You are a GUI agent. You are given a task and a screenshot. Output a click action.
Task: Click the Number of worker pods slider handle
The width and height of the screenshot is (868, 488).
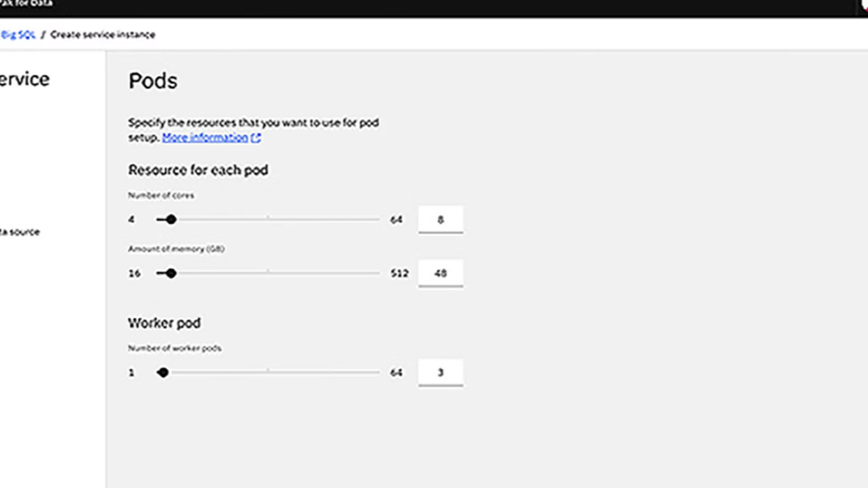point(163,372)
